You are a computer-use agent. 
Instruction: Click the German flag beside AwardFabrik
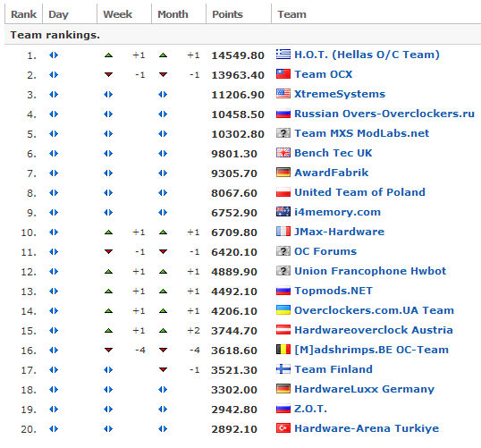pos(283,173)
